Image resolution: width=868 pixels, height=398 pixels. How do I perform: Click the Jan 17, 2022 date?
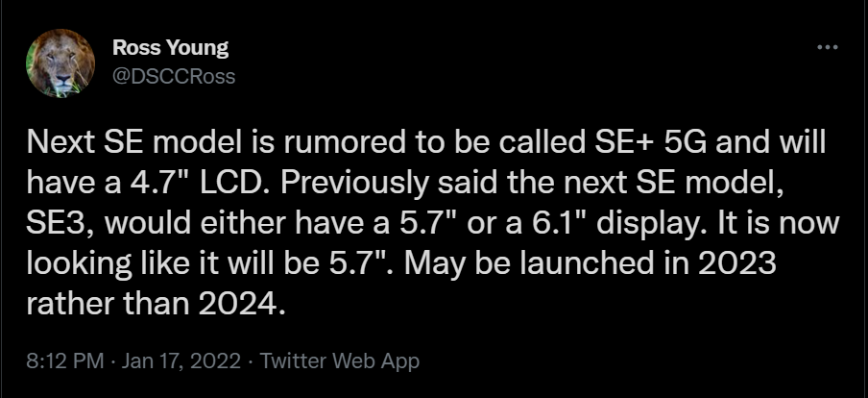(x=181, y=361)
